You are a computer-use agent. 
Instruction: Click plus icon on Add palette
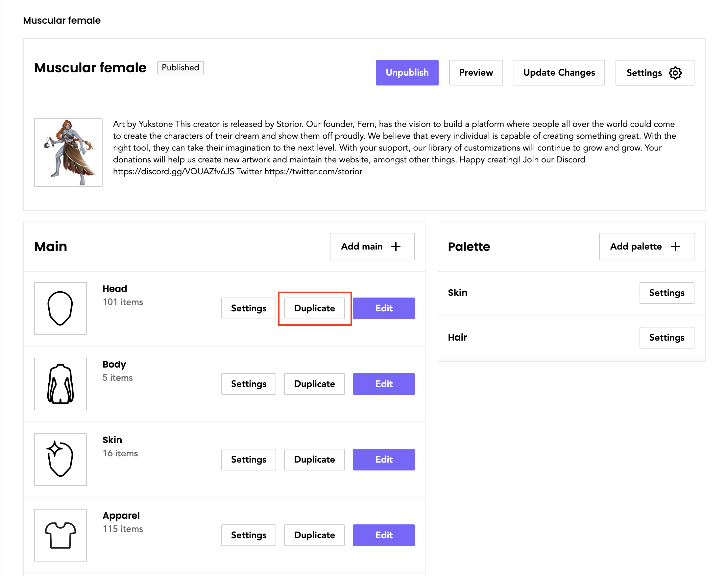[675, 247]
